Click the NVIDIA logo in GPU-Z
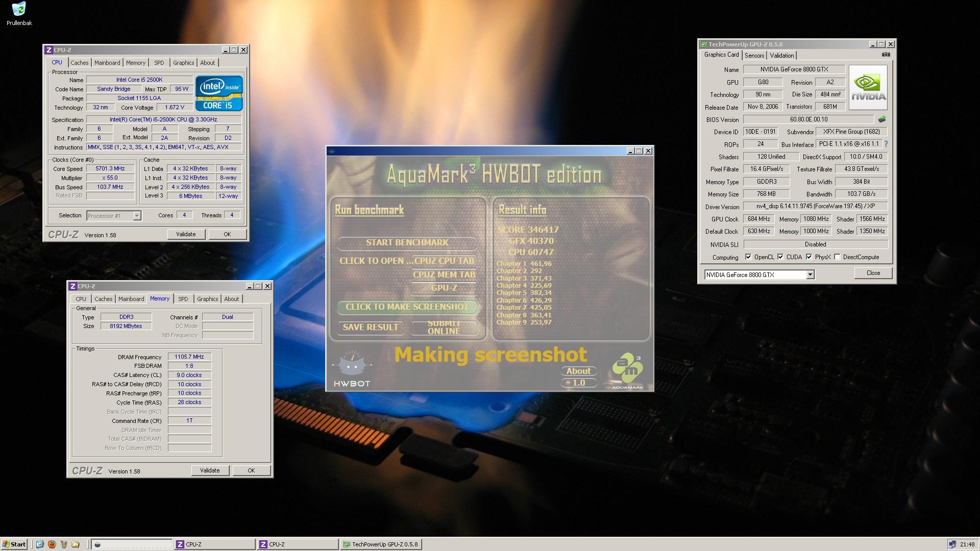Viewport: 980px width, 551px height. [x=868, y=87]
